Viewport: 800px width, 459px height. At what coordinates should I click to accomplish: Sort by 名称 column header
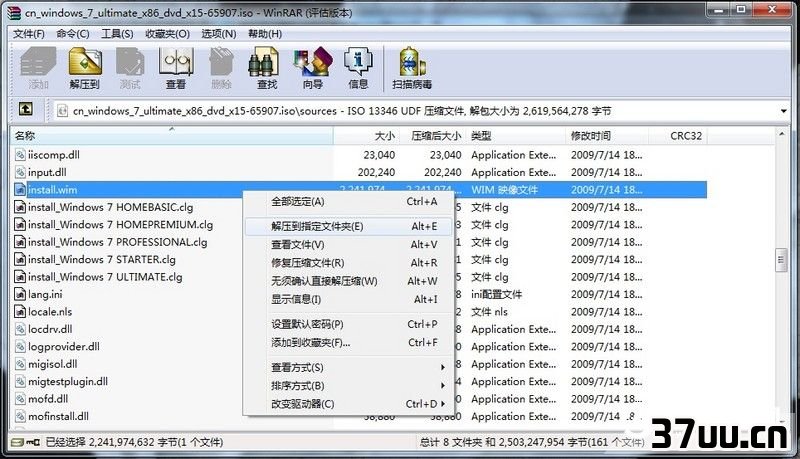172,136
